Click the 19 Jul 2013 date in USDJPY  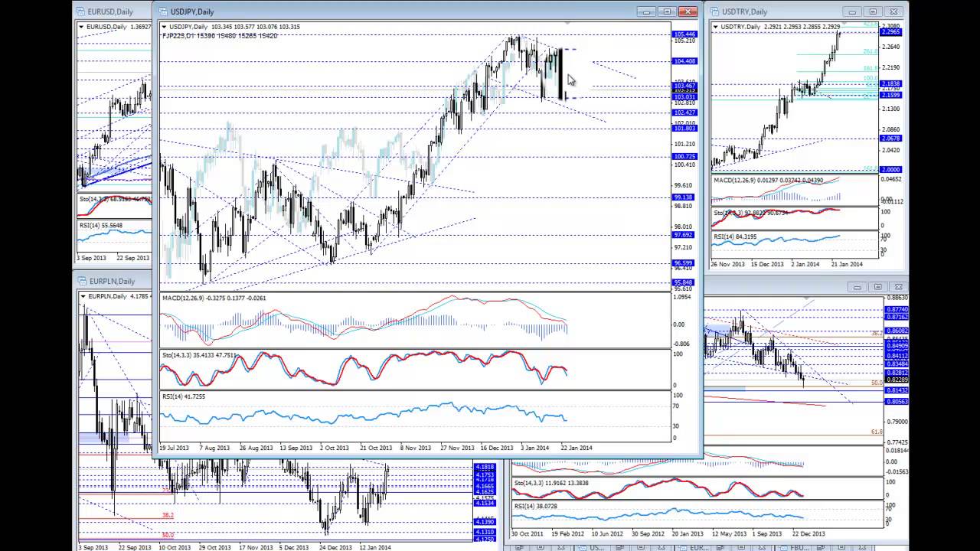point(176,448)
